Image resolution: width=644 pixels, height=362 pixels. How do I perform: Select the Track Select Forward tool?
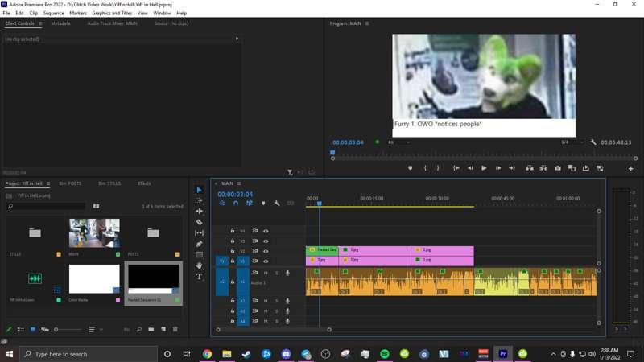pyautogui.click(x=199, y=200)
